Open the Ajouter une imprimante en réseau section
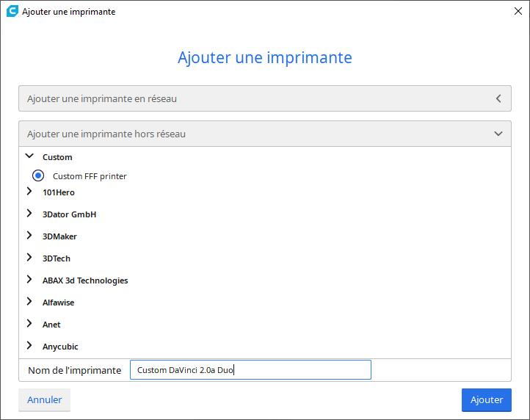 click(x=265, y=98)
